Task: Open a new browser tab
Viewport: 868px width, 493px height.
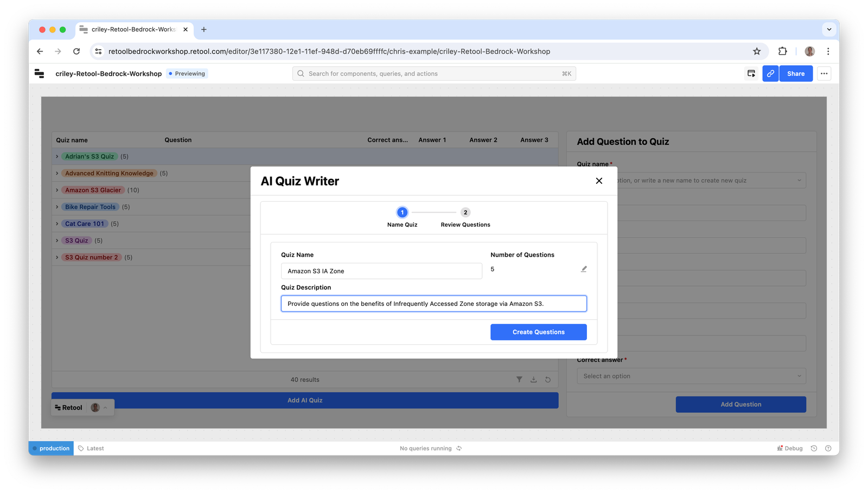Action: tap(204, 30)
